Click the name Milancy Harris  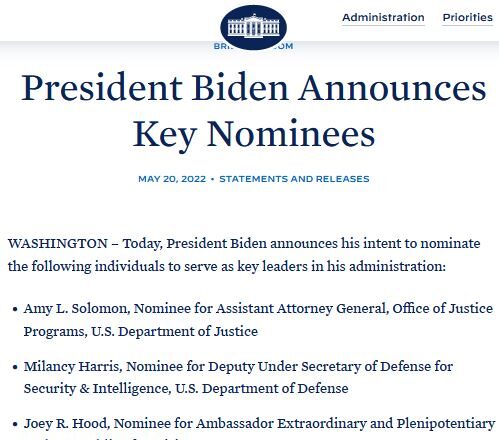coord(73,367)
